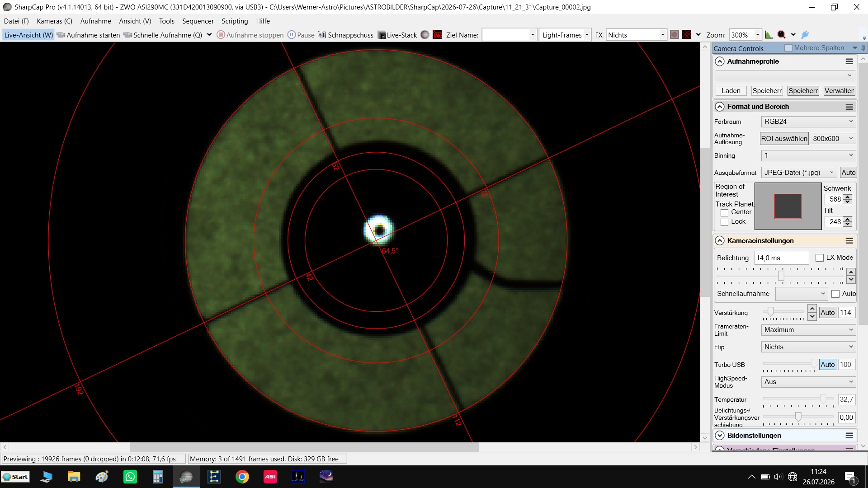Open the Scripting menu

click(235, 21)
